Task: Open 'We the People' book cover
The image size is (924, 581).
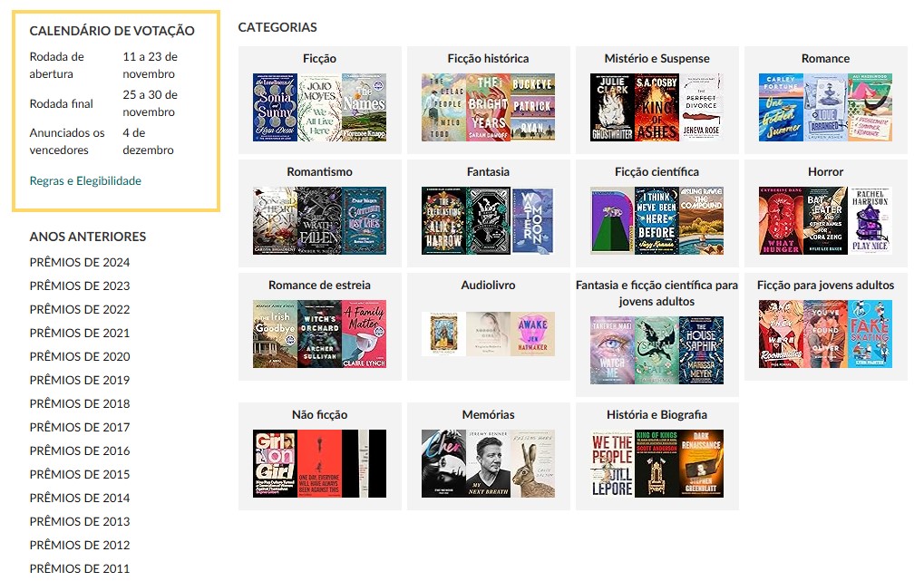Action: [x=612, y=463]
